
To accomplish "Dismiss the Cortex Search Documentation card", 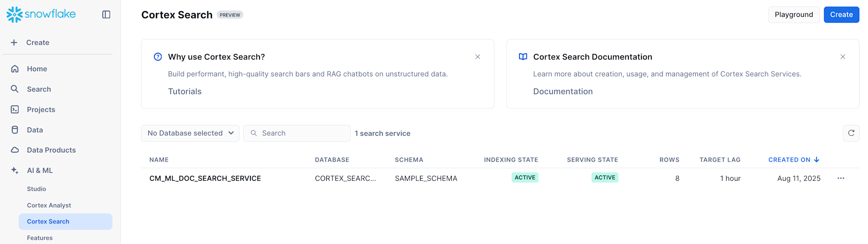I will coord(843,57).
